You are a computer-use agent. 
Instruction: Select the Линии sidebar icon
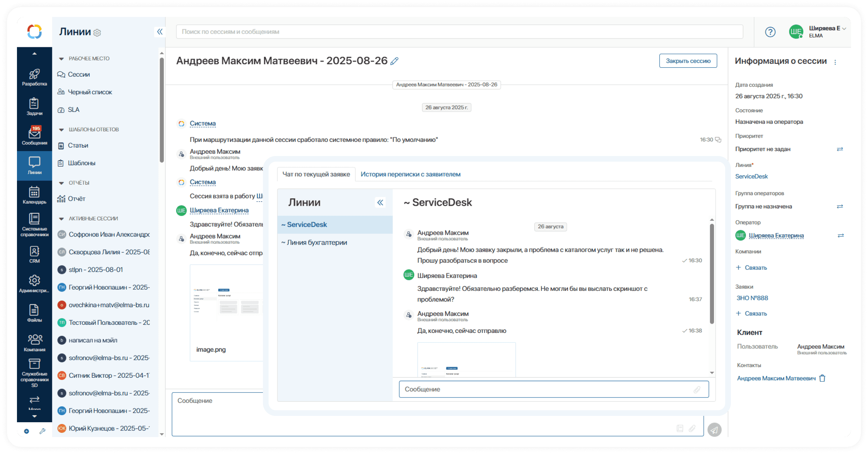[x=34, y=166]
